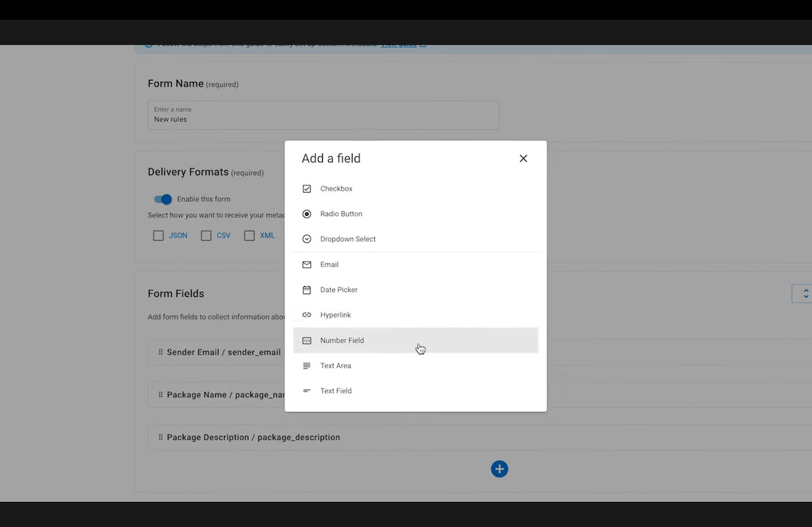812x527 pixels.
Task: Choose Radio Button from the field list
Action: [415, 214]
